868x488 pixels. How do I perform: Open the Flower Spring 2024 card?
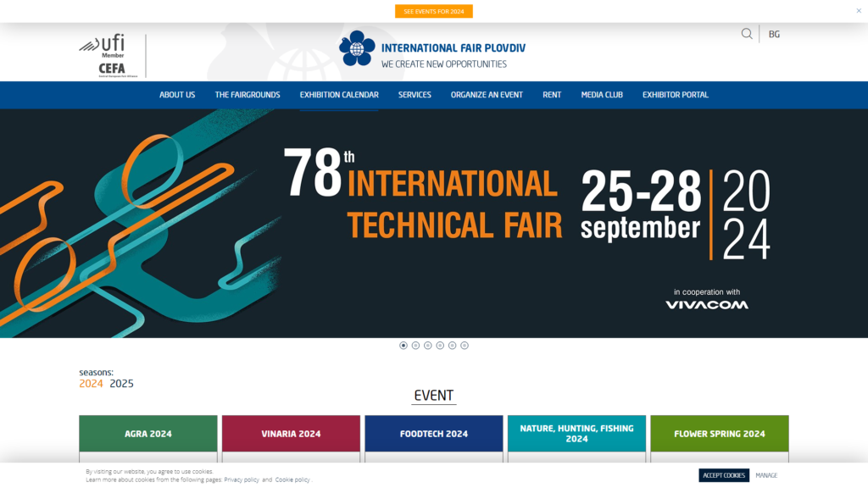click(x=720, y=434)
